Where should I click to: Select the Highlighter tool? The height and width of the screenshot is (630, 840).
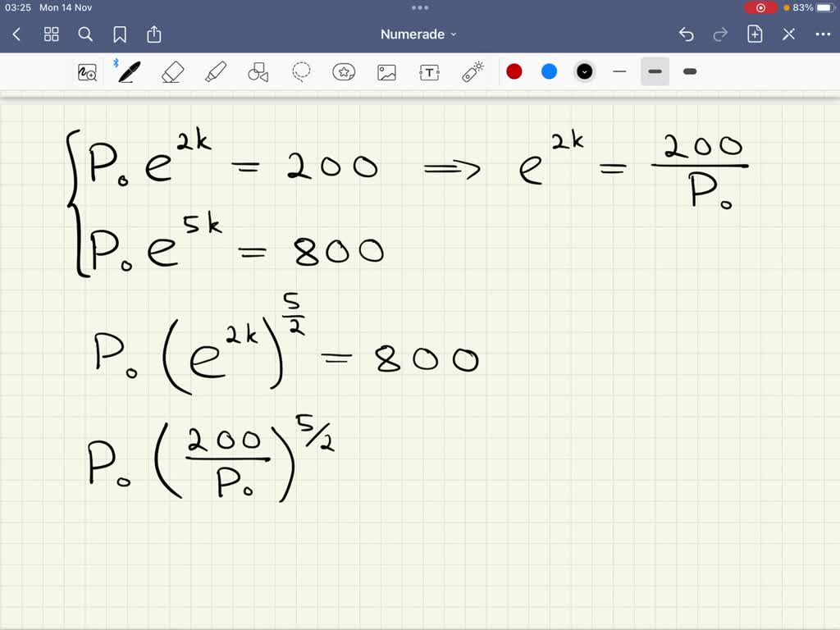[x=216, y=72]
